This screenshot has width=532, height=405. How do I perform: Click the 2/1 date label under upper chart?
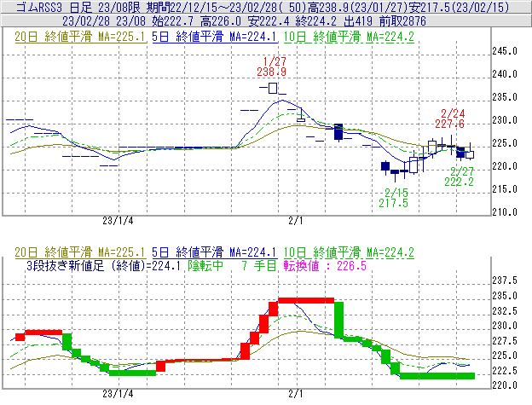tap(296, 221)
